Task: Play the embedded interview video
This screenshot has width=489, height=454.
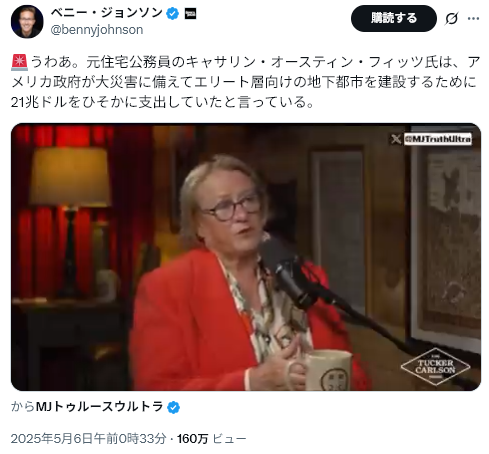Action: click(x=246, y=257)
